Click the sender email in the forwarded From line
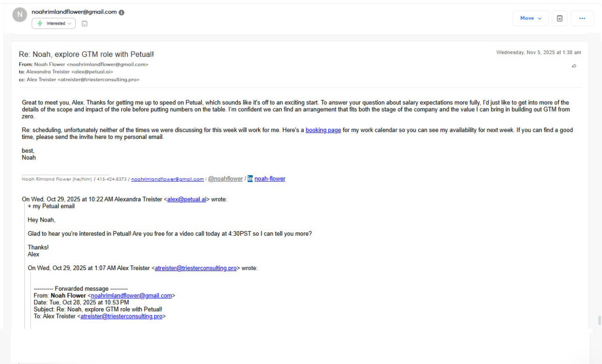Image resolution: width=602 pixels, height=364 pixels. (x=131, y=295)
